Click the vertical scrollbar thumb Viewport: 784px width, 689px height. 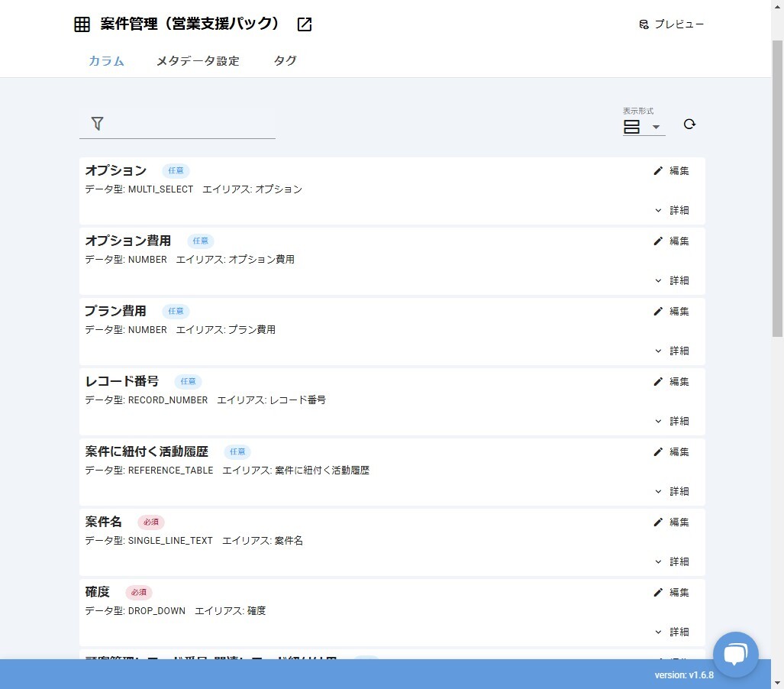[x=777, y=189]
